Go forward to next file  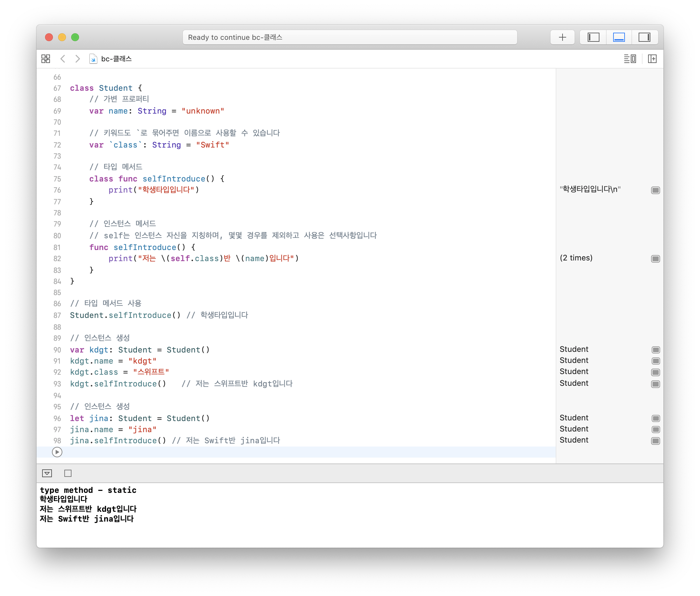click(x=78, y=59)
